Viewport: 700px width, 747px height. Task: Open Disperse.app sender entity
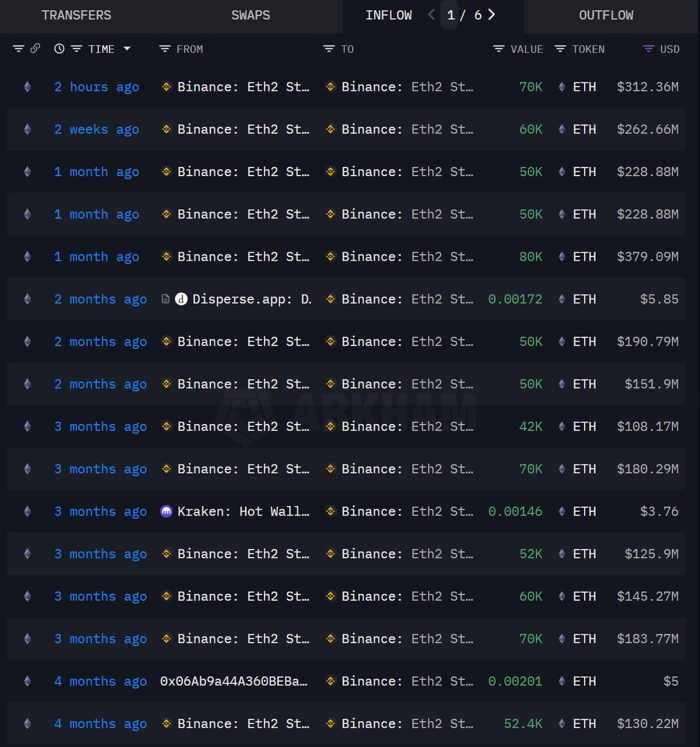[x=252, y=299]
